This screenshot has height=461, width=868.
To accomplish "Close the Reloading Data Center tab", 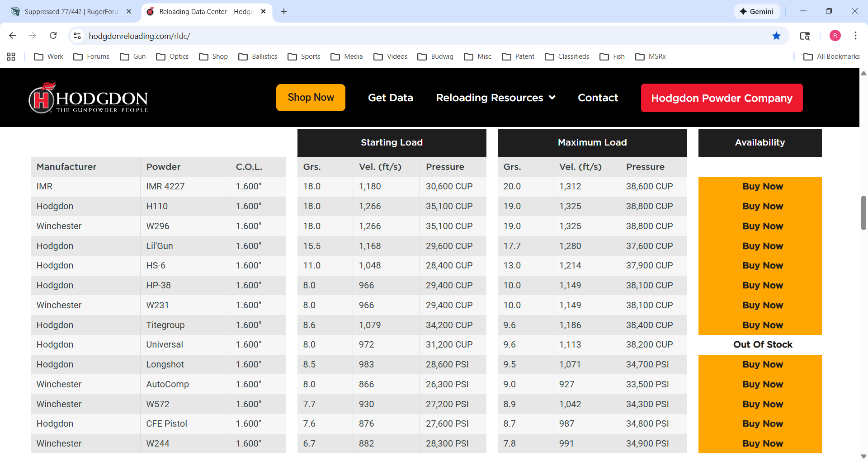I will [263, 11].
